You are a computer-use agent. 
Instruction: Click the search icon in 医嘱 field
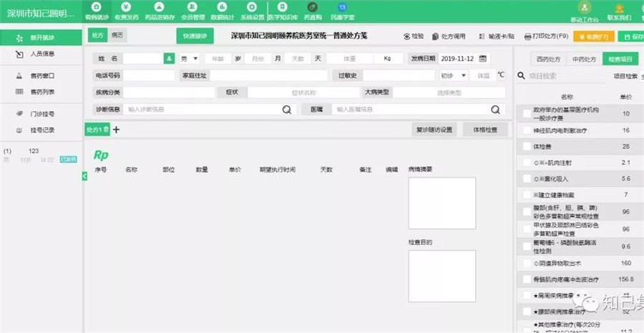click(x=496, y=109)
